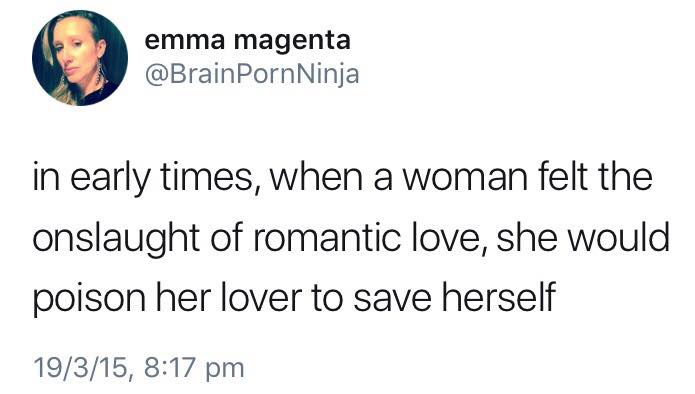Screen dimensions: 695x394
Task: Click the 19/3/15, 8:17 pm timestamp
Action: coord(139,367)
